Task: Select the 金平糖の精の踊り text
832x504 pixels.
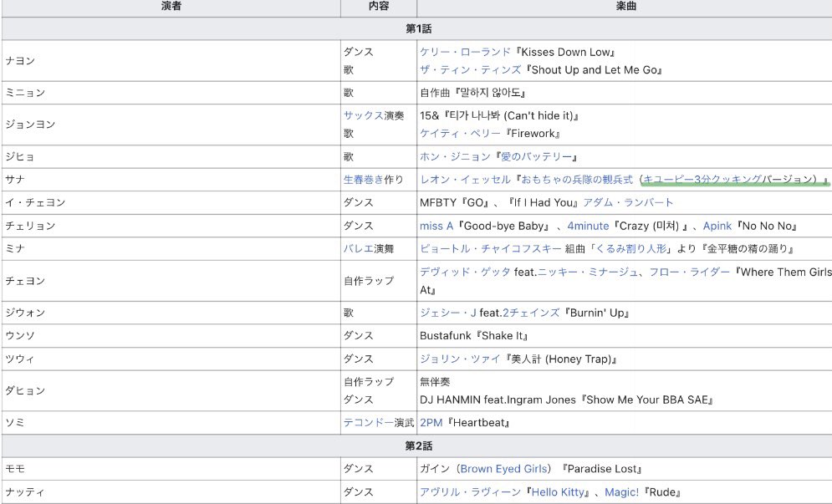Action: [x=748, y=248]
